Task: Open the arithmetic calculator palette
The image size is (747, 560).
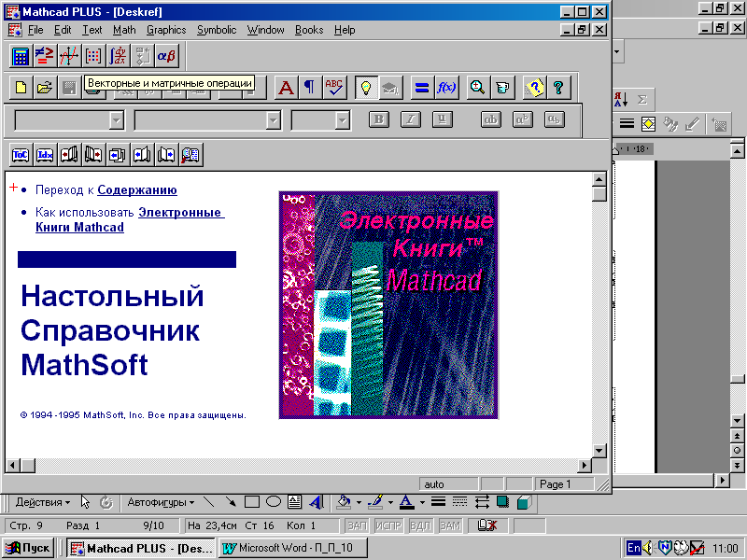Action: (21, 56)
